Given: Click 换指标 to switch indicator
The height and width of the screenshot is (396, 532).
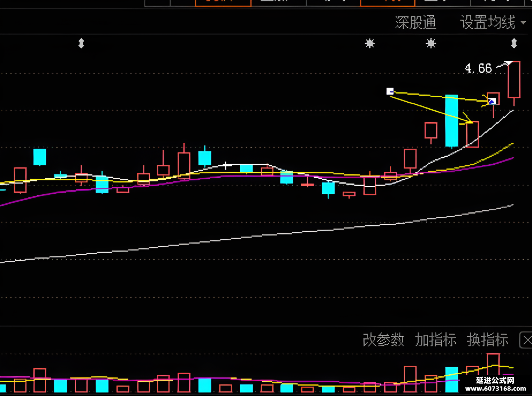Looking at the screenshot, I should click(x=488, y=340).
